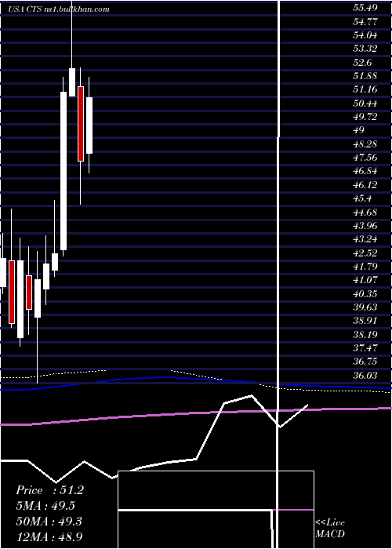Click the '<<Live MACD' label

point(330,529)
